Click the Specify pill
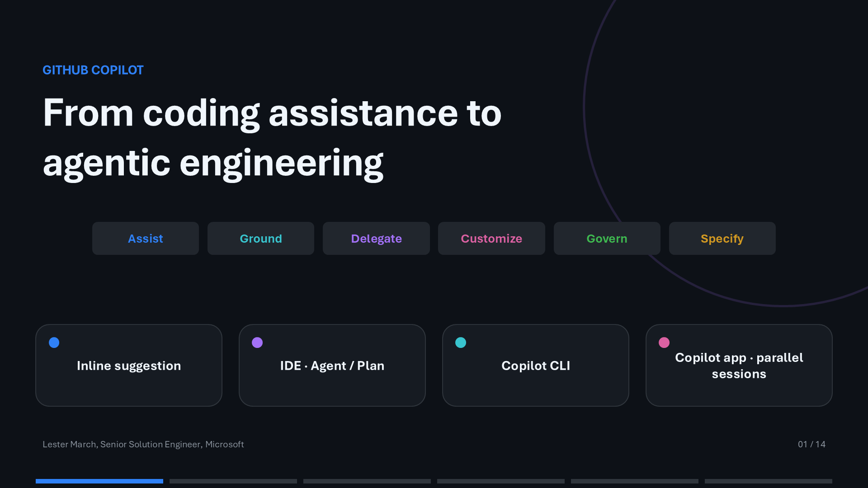Viewport: 868px width, 488px height. [x=722, y=238]
